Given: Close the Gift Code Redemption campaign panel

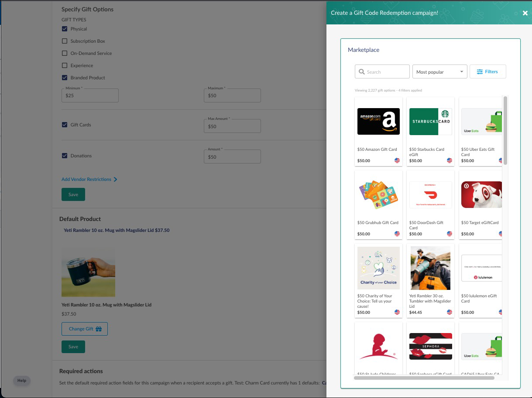Looking at the screenshot, I should point(525,13).
